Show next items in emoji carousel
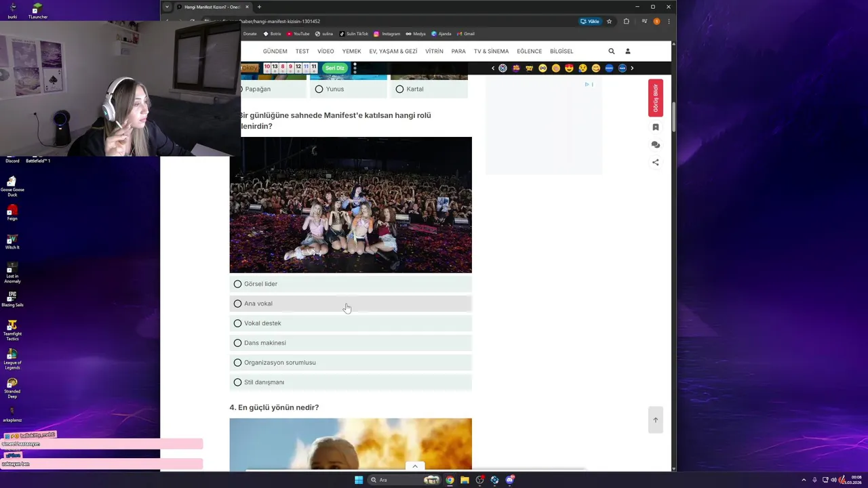Screen dimensions: 868x488 632,68
